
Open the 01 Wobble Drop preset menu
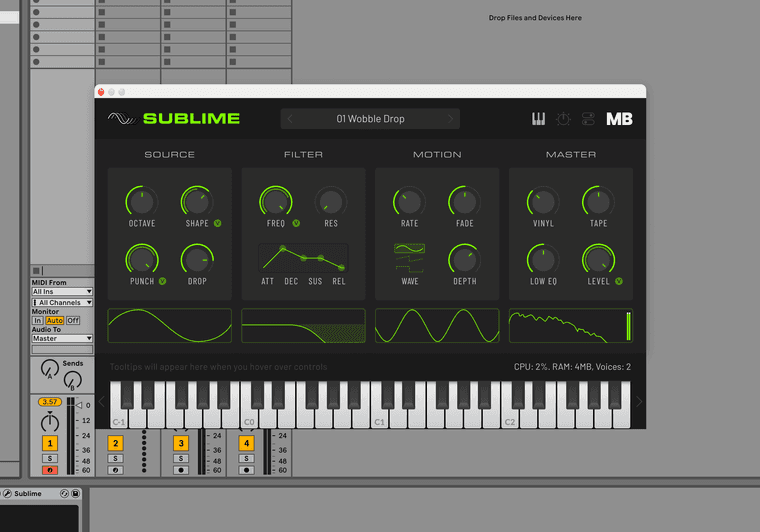click(370, 119)
